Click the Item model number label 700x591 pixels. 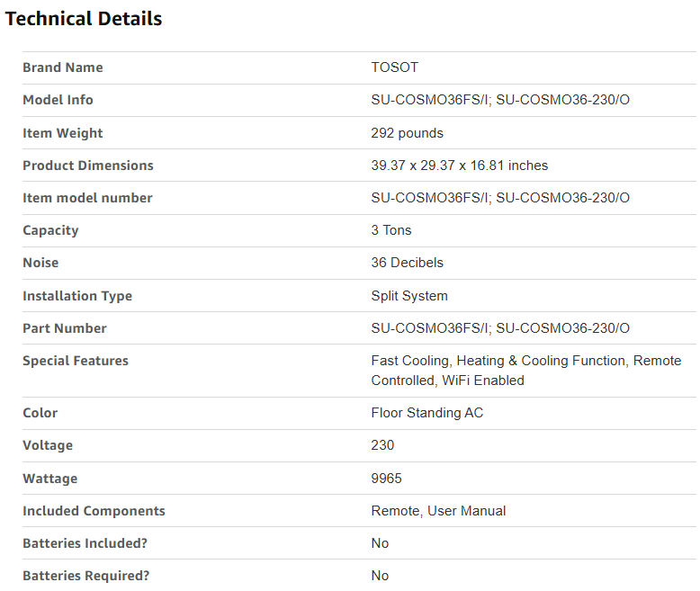click(x=87, y=198)
